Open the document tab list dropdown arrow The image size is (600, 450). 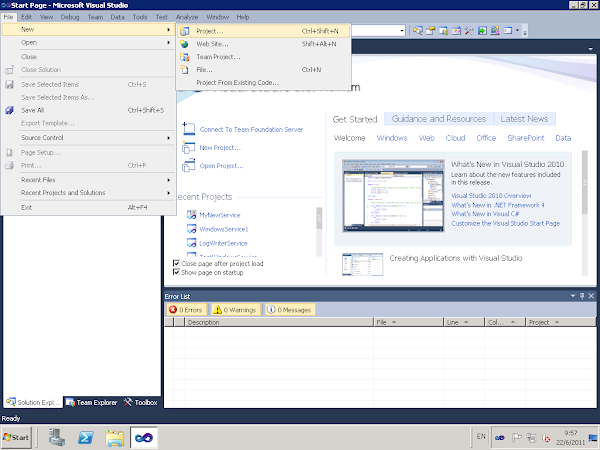[590, 49]
